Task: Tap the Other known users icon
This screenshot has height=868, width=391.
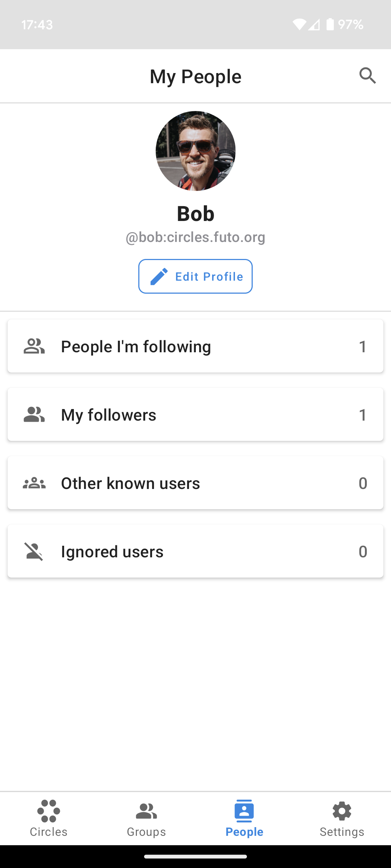Action: point(34,483)
